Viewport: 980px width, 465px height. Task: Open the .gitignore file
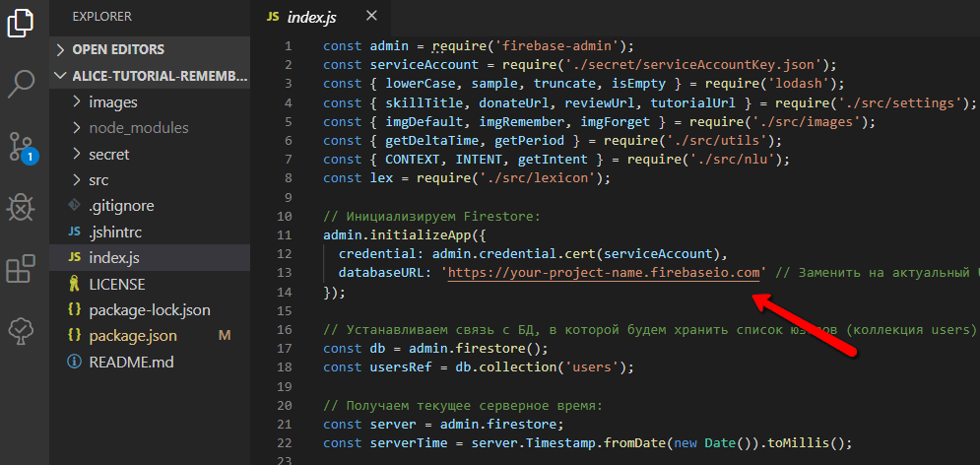[x=149, y=206]
